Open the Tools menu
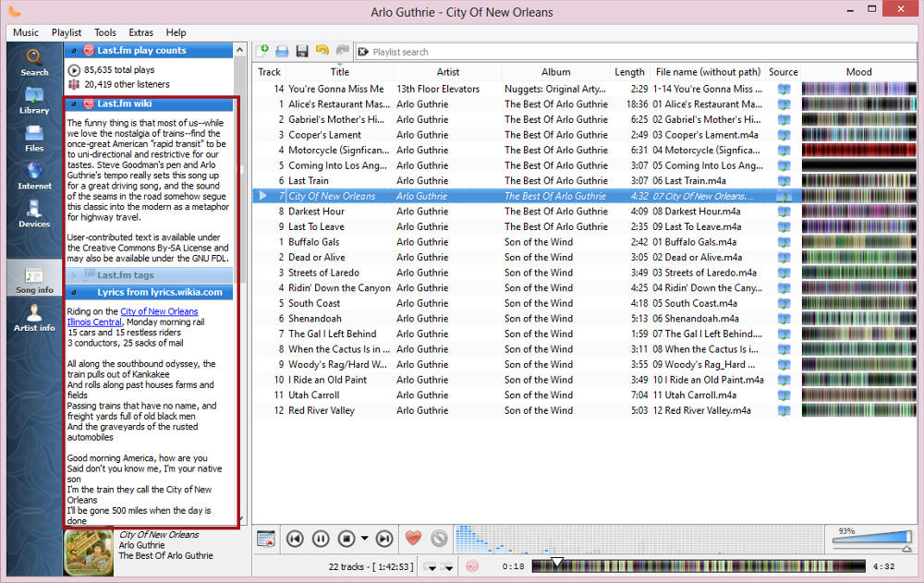The width and height of the screenshot is (924, 583). (x=105, y=32)
